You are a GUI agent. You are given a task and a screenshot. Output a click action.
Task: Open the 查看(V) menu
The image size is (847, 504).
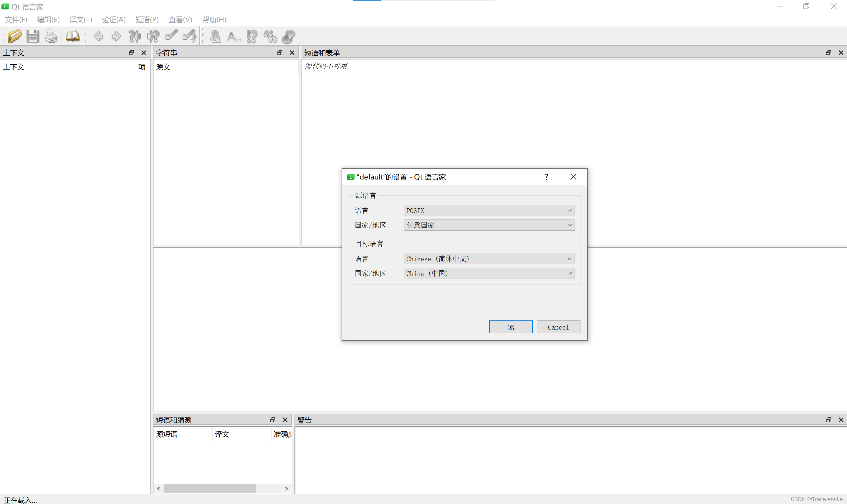pyautogui.click(x=180, y=20)
